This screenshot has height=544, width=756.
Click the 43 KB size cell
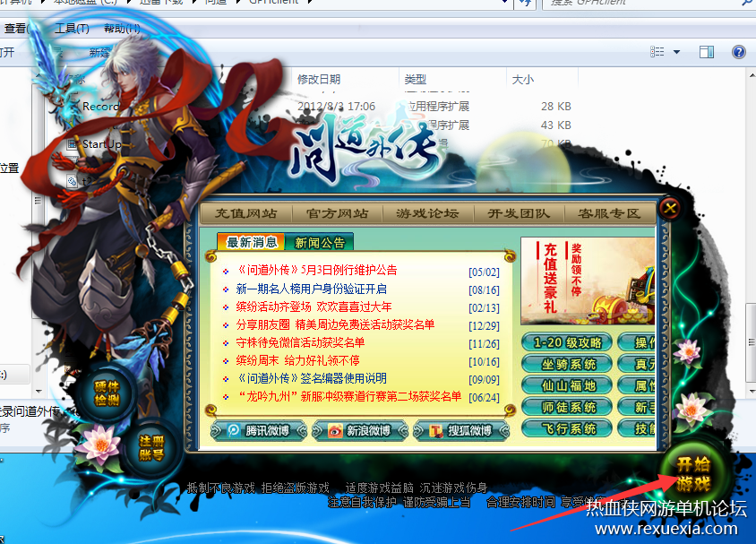[x=556, y=125]
